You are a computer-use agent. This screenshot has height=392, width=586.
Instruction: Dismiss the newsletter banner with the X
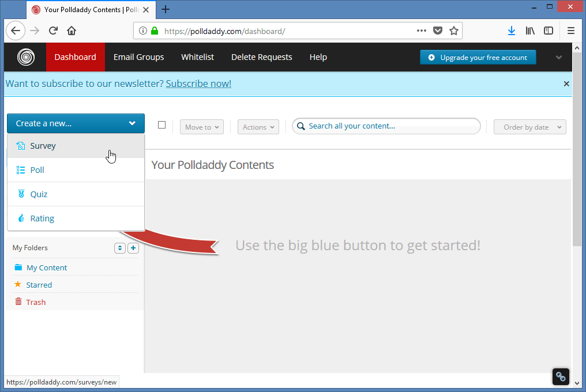566,84
